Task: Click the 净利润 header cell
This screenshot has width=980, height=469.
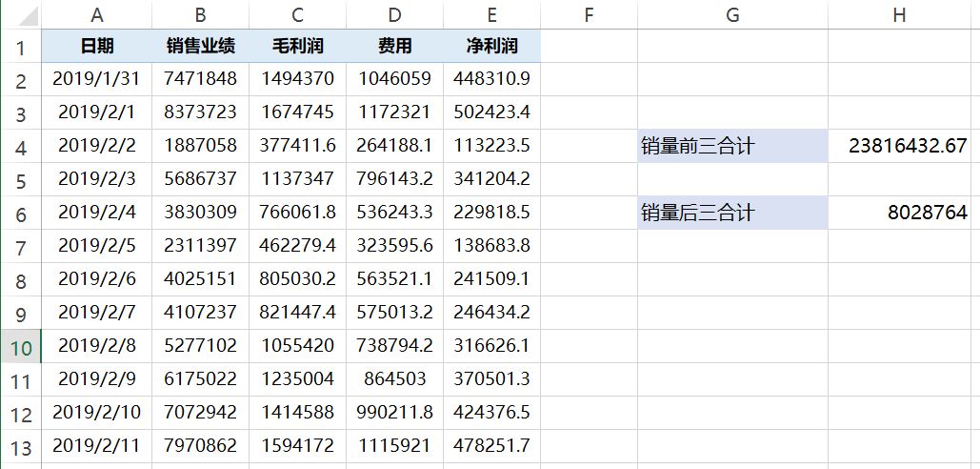Action: (491, 46)
